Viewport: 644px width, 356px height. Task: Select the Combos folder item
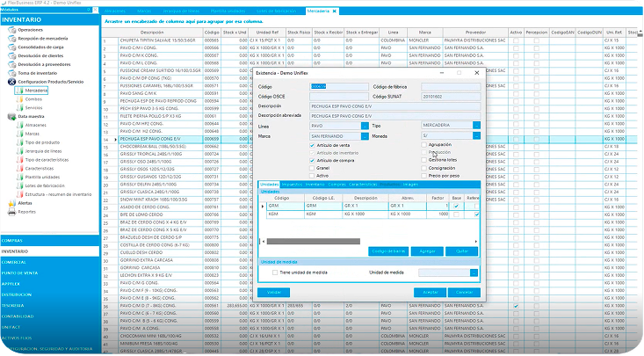pyautogui.click(x=34, y=98)
